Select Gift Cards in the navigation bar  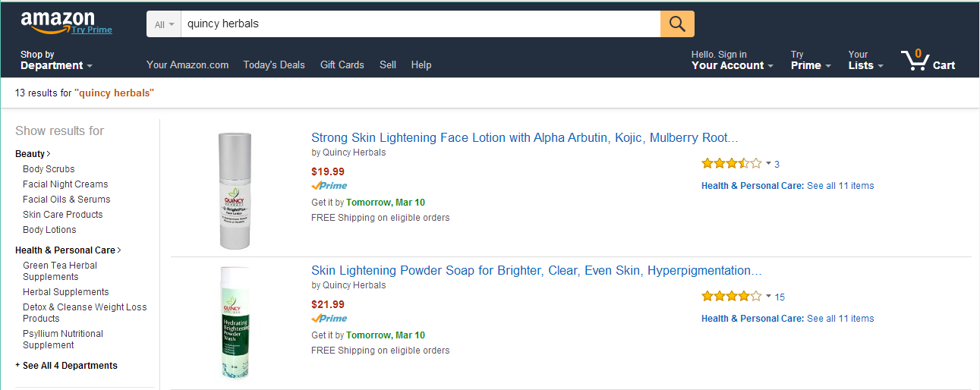(342, 65)
